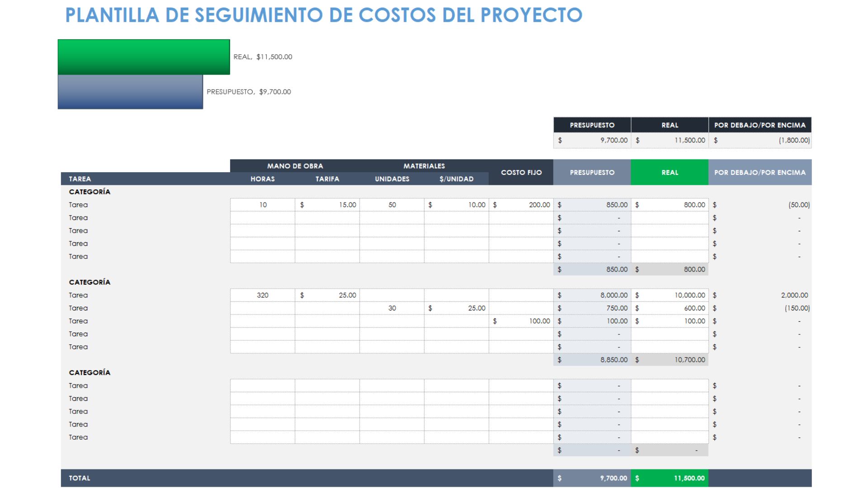The width and height of the screenshot is (868, 488).
Task: Select $/unit cell containing 25.00 next to 30
Action: 457,308
